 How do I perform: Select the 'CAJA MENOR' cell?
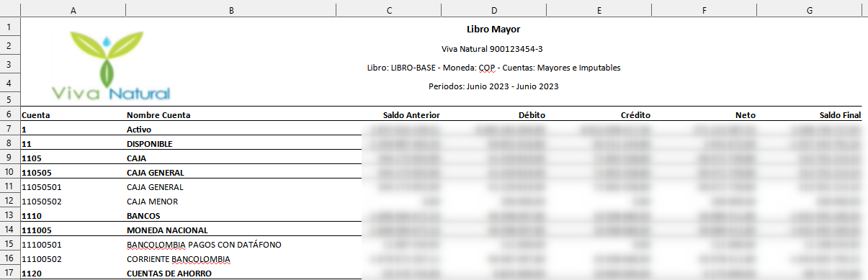pyautogui.click(x=231, y=201)
